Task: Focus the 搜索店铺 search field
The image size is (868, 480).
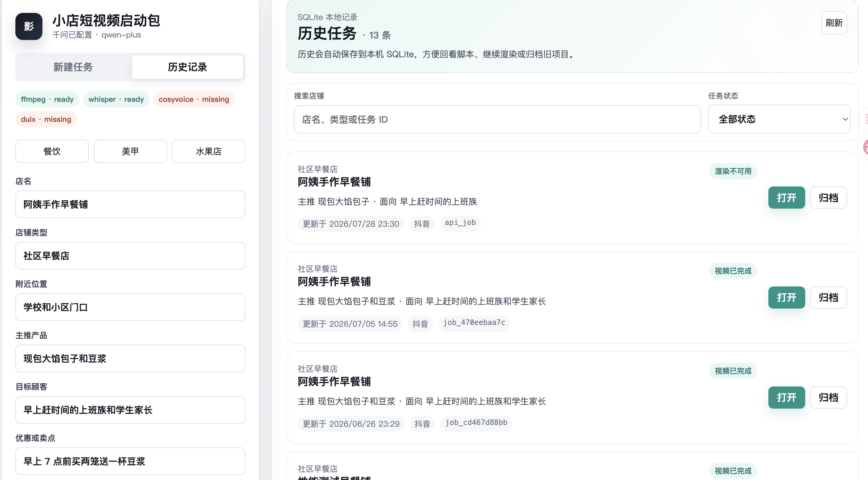Action: coord(497,119)
